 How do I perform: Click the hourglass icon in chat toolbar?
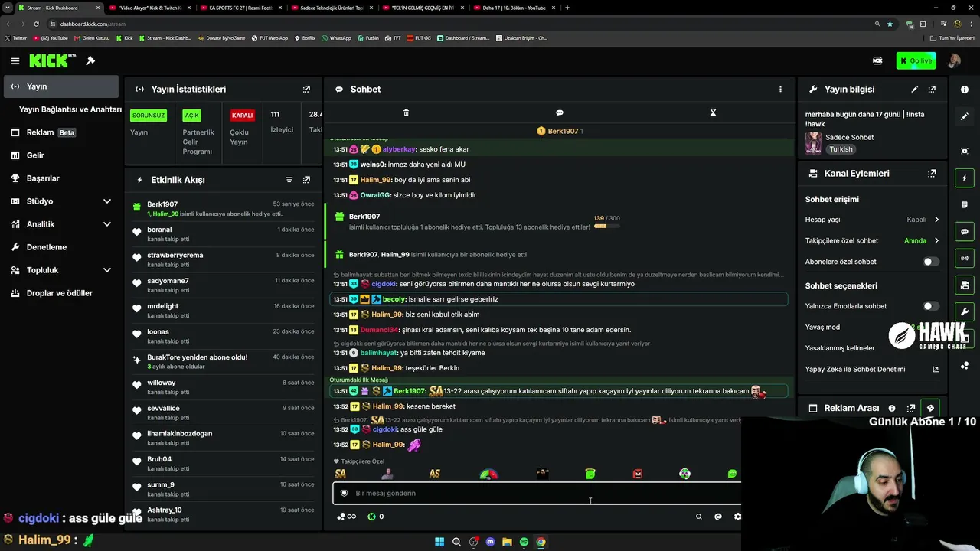point(713,112)
